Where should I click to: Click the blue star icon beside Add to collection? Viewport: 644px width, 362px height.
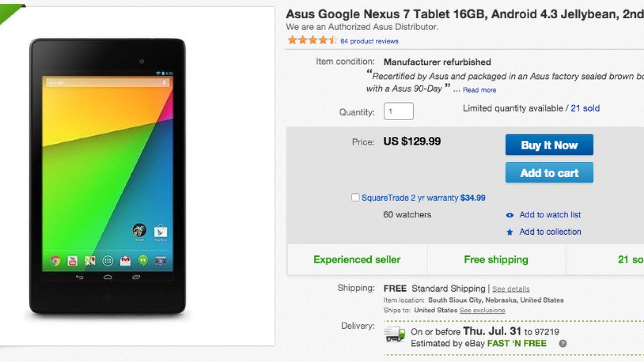click(510, 232)
